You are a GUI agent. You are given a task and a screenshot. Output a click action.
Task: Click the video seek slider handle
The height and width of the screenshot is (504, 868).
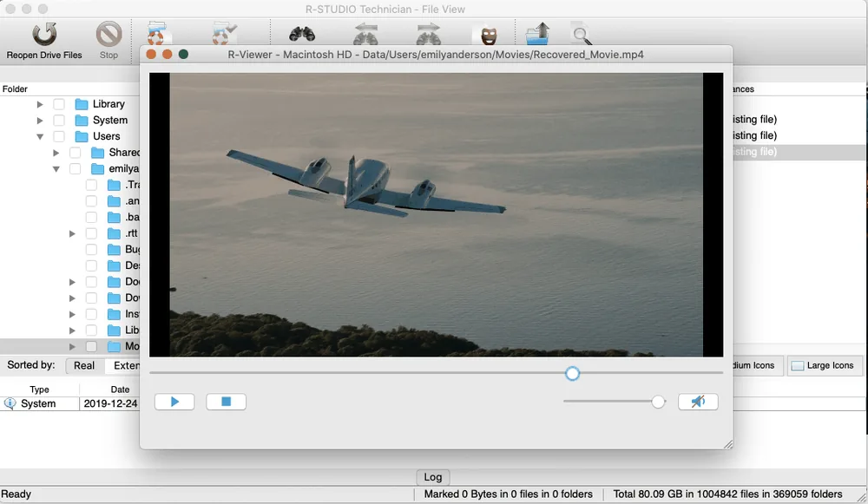click(x=572, y=373)
